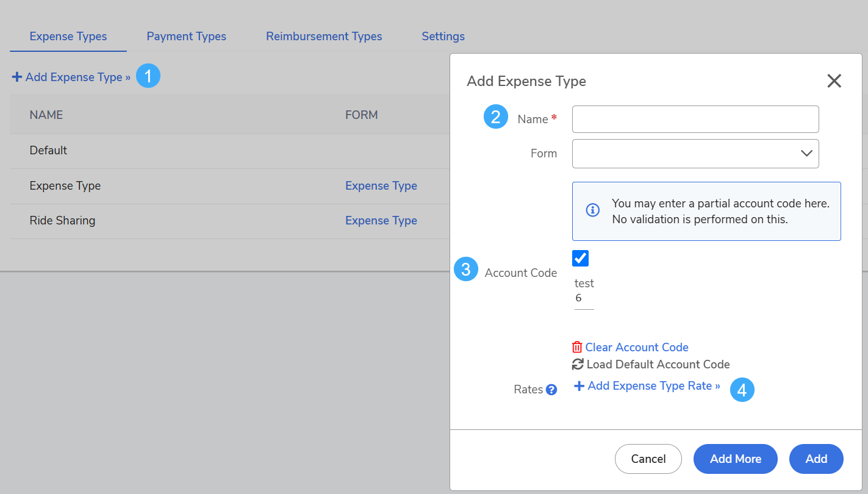Focus the Name input field
868x494 pixels.
(695, 120)
